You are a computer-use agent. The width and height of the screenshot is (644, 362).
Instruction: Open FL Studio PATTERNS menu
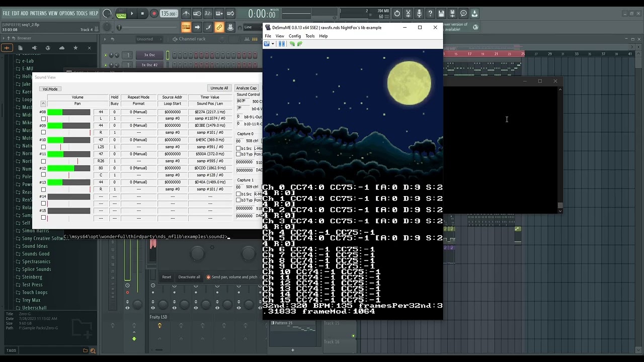coord(38,13)
